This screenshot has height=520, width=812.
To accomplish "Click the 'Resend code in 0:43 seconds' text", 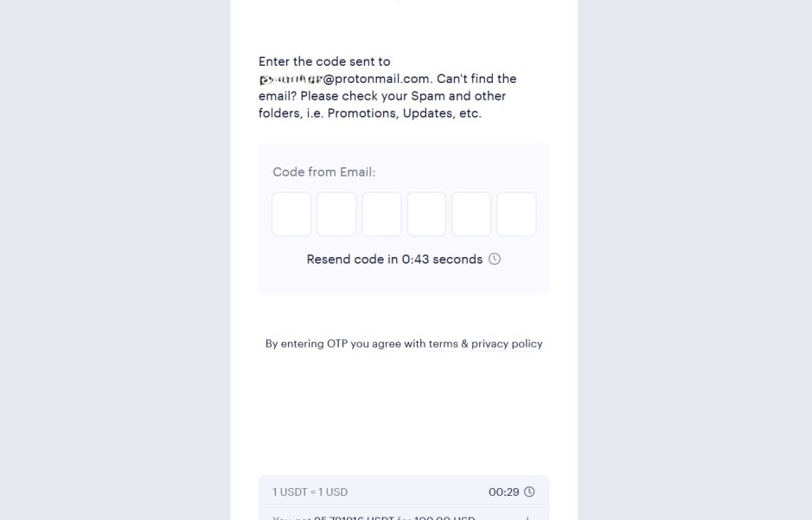I will click(x=394, y=259).
